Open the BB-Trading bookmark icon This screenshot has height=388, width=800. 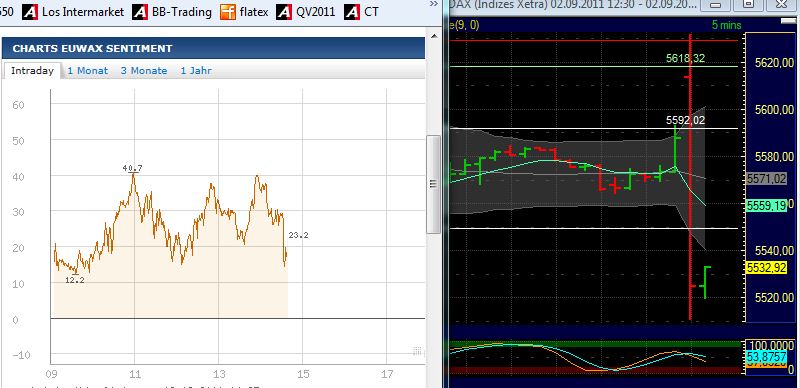(140, 11)
